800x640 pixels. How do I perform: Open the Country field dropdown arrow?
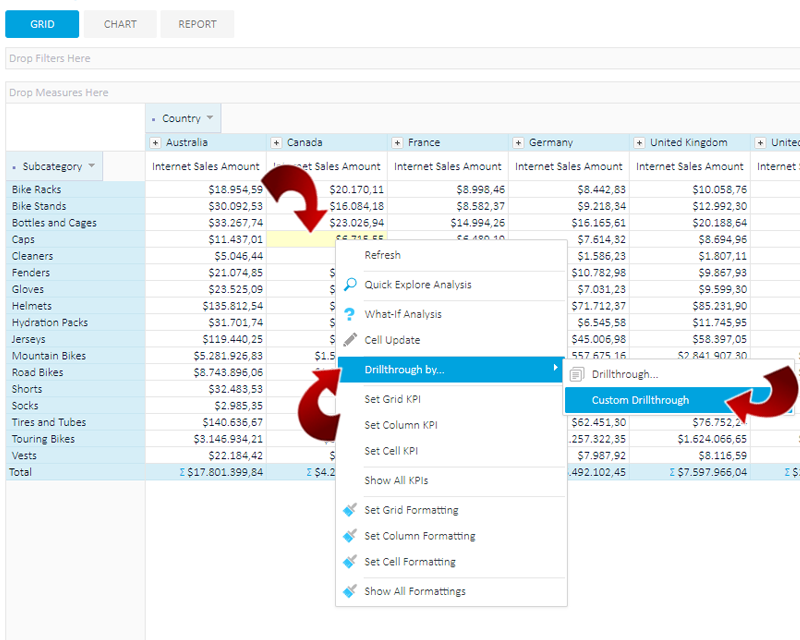pos(210,117)
